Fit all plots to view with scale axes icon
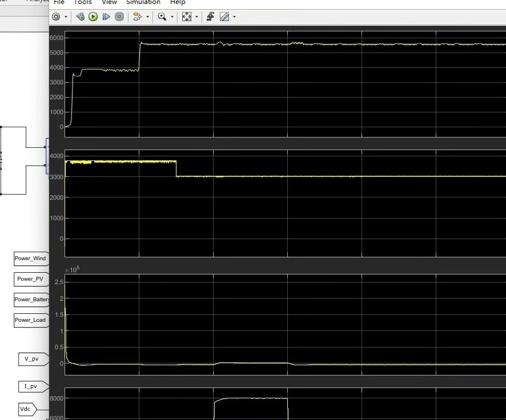Viewport: 506px width, 420px height. (x=186, y=17)
